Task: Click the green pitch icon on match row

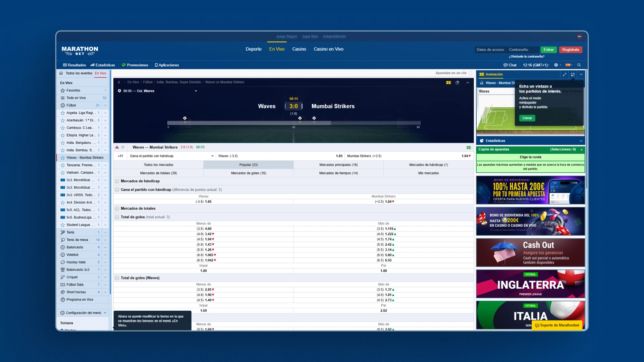Action: click(469, 147)
